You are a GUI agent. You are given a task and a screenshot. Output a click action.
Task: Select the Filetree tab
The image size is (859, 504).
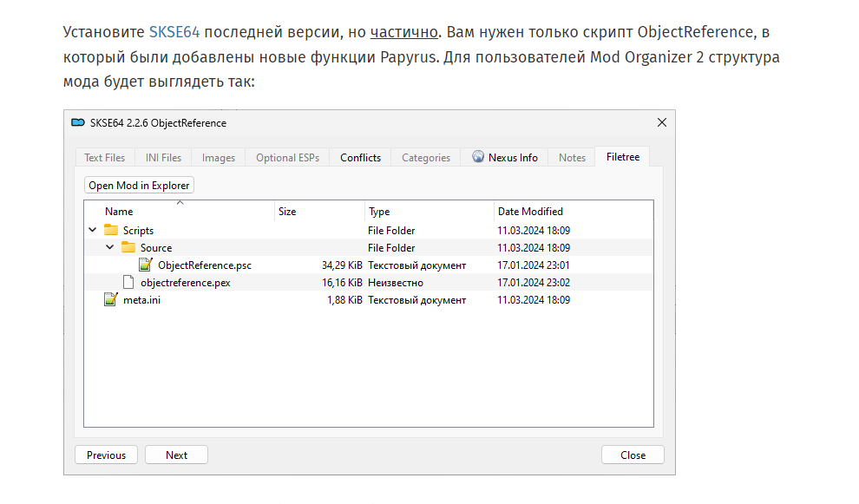pos(623,157)
